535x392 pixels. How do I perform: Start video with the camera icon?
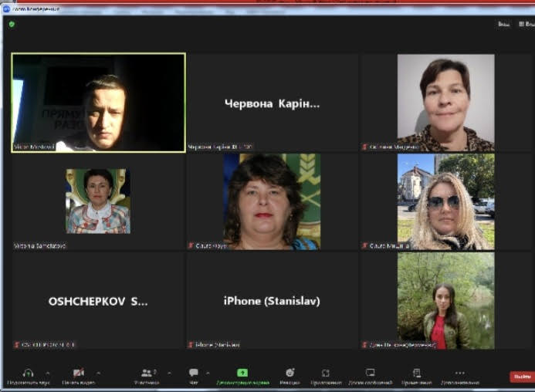(78, 373)
